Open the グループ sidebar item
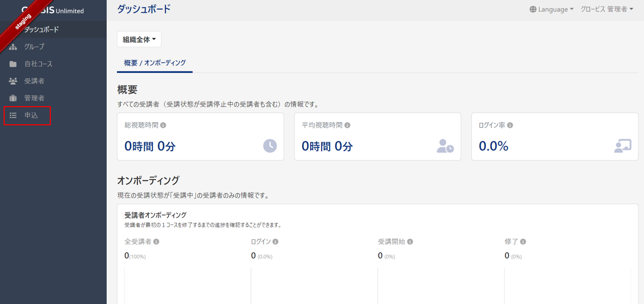This screenshot has height=304, width=644. pos(53,47)
